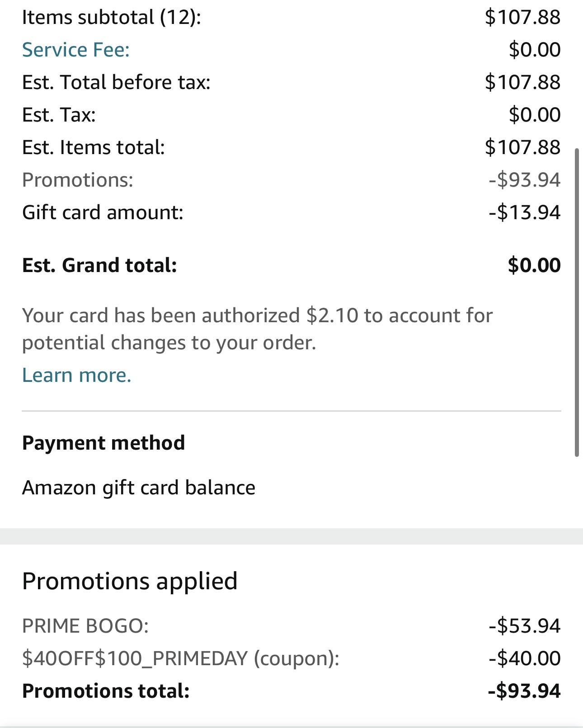This screenshot has width=583, height=728.
Task: Click the Est. Tax label
Action: pos(59,115)
